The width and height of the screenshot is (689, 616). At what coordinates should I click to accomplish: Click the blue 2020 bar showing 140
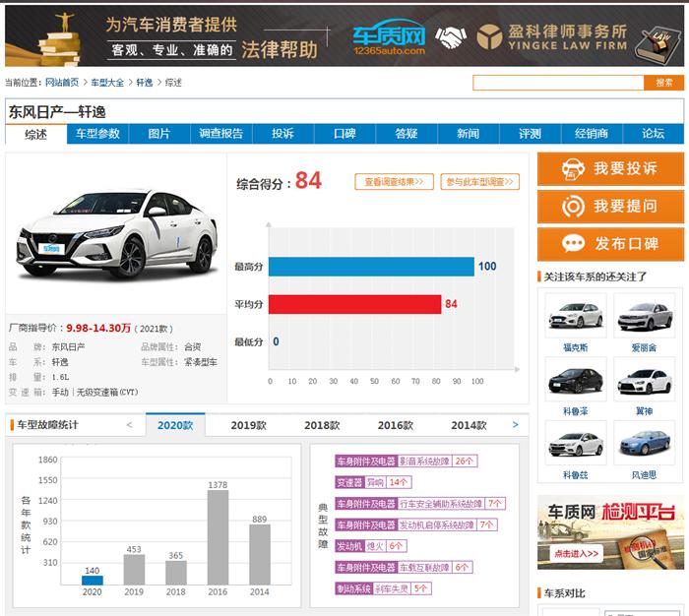[93, 580]
